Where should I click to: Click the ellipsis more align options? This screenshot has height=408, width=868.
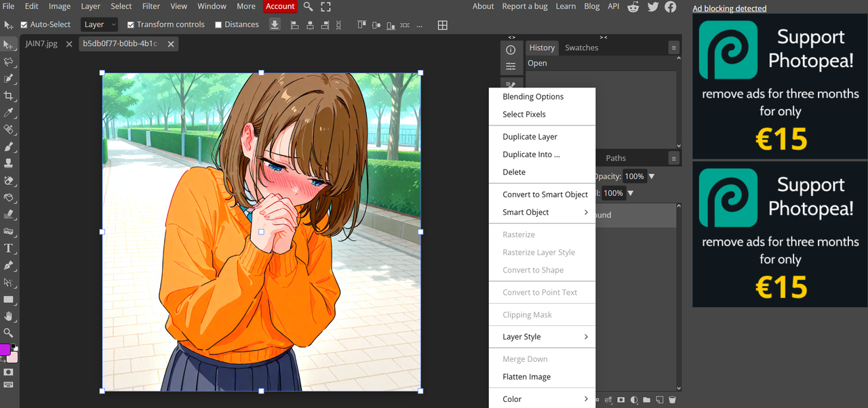[x=419, y=25]
